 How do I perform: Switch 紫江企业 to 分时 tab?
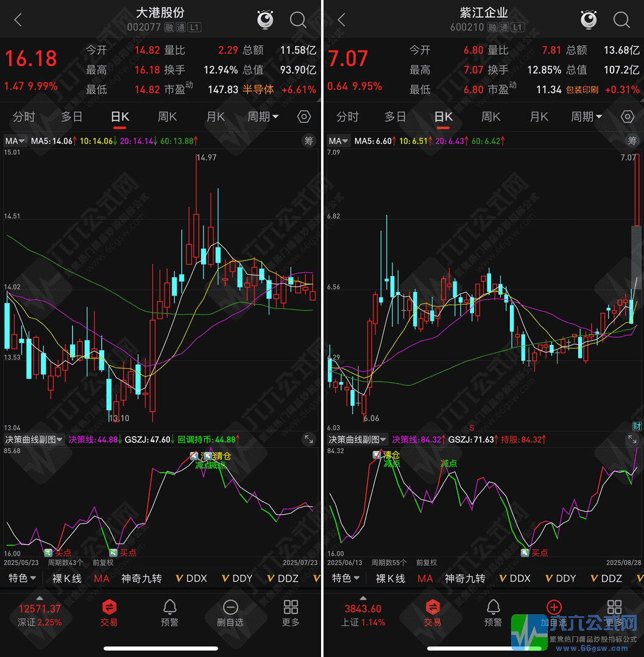(347, 116)
